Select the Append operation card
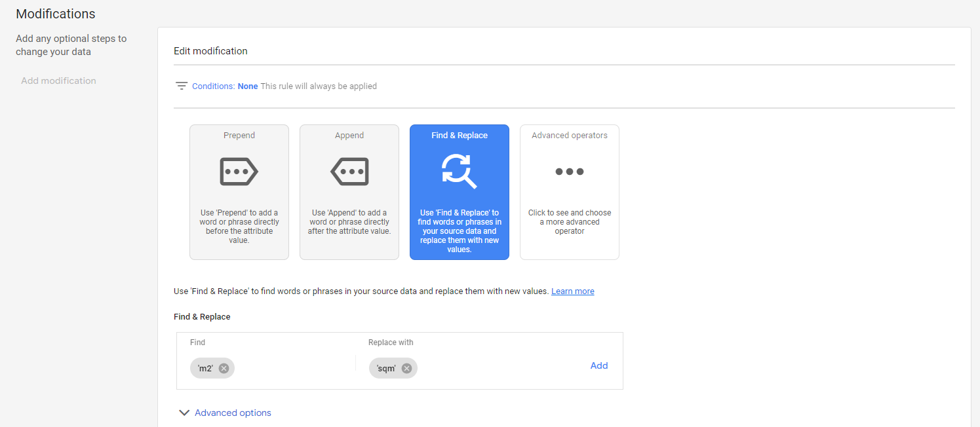This screenshot has height=427, width=980. click(349, 193)
